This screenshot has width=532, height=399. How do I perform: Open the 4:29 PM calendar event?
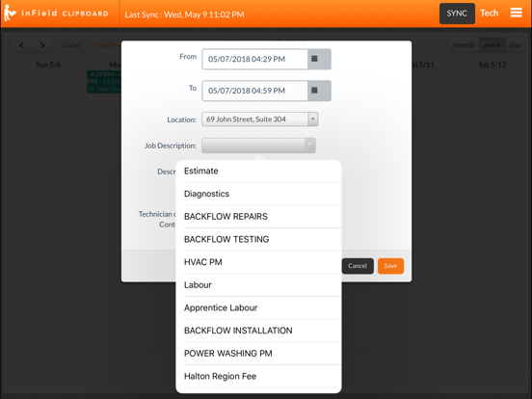pyautogui.click(x=104, y=82)
